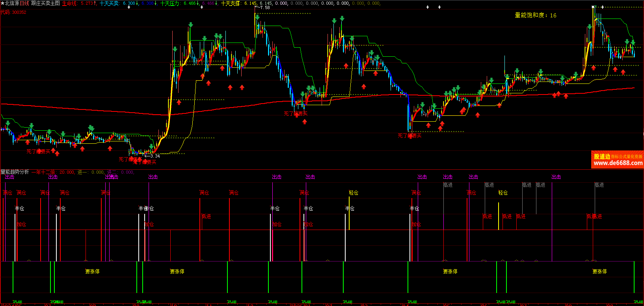
Task: Click the star icon before 北信源
Action: [x=3, y=3]
